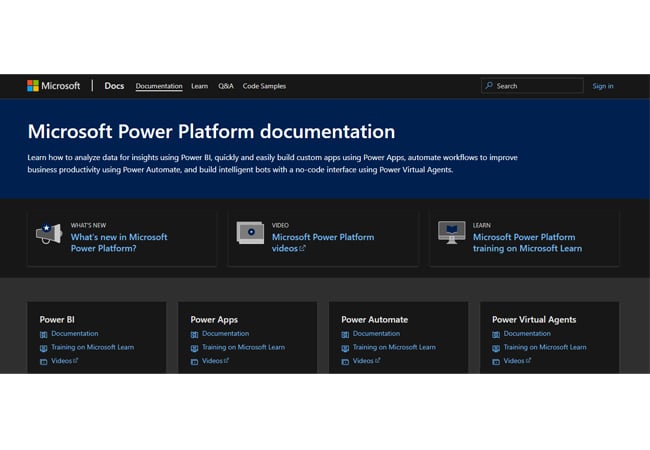Click 'Microsoft Power Platform documentation' page title
The height and width of the screenshot is (450, 650).
click(211, 132)
